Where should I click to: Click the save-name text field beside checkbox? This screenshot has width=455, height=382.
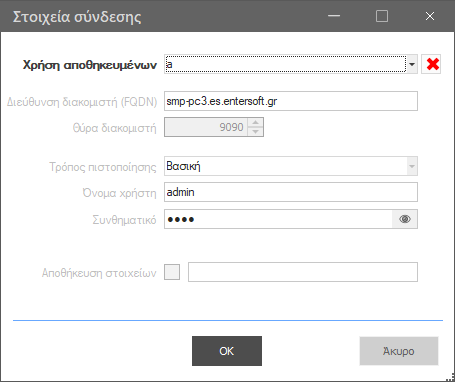pyautogui.click(x=303, y=272)
